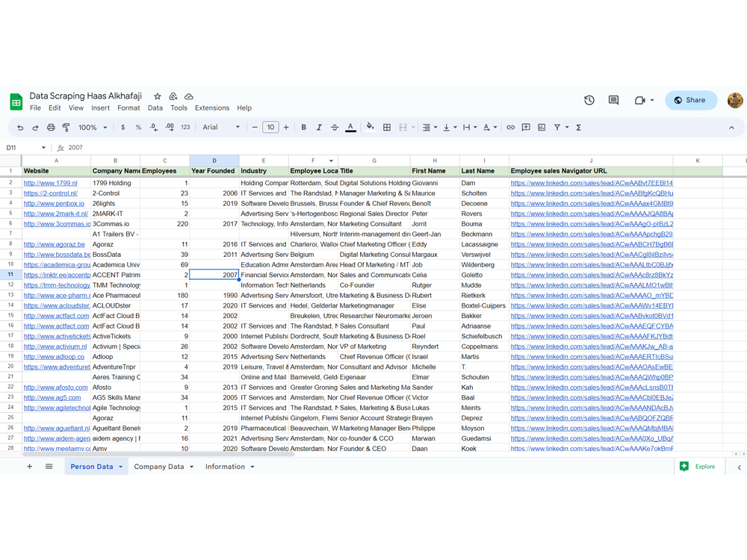The width and height of the screenshot is (747, 560).
Task: Open text wrapping dropdown
Action: pyautogui.click(x=469, y=128)
